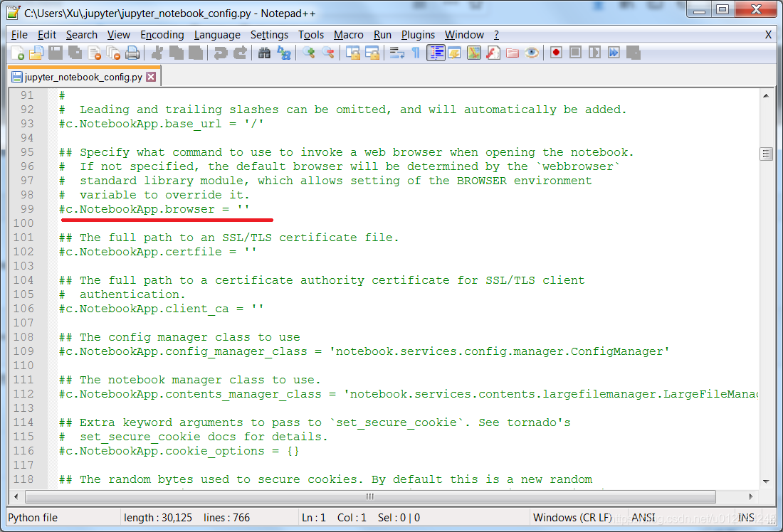This screenshot has width=783, height=532.
Task: Click the horizontal scrollbar right arrow
Action: [751, 496]
